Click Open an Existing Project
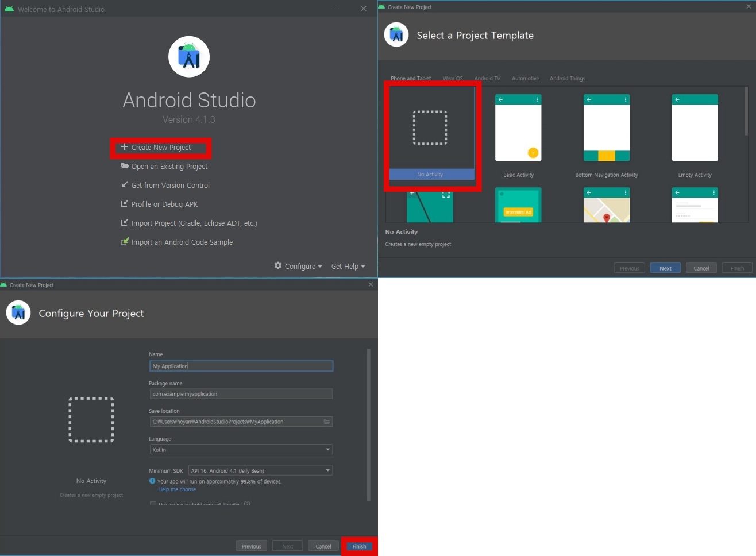Image resolution: width=756 pixels, height=556 pixels. coord(169,167)
